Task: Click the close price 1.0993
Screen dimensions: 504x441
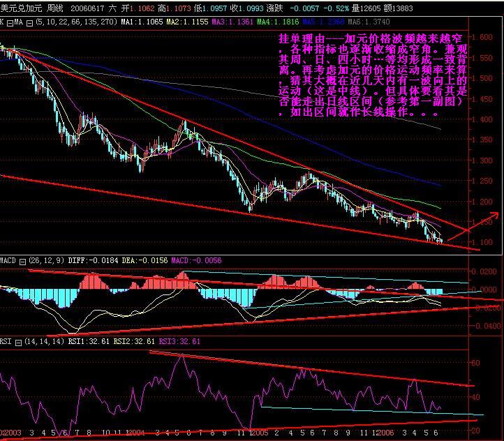Action: click(x=251, y=8)
